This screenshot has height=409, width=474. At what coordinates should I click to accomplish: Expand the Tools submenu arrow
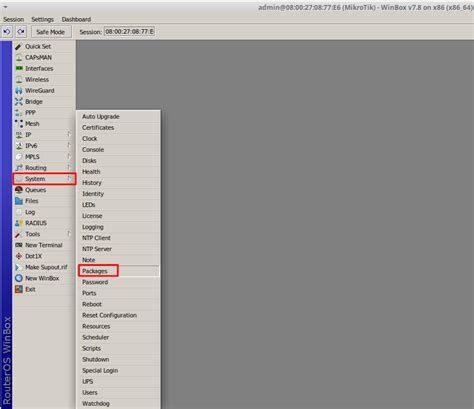pos(69,234)
